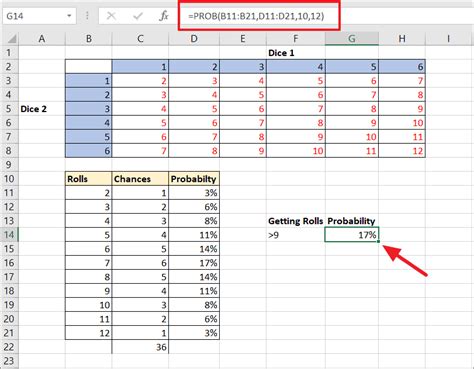Click the 'Probability' label in column G
474x369 pixels.
click(352, 221)
